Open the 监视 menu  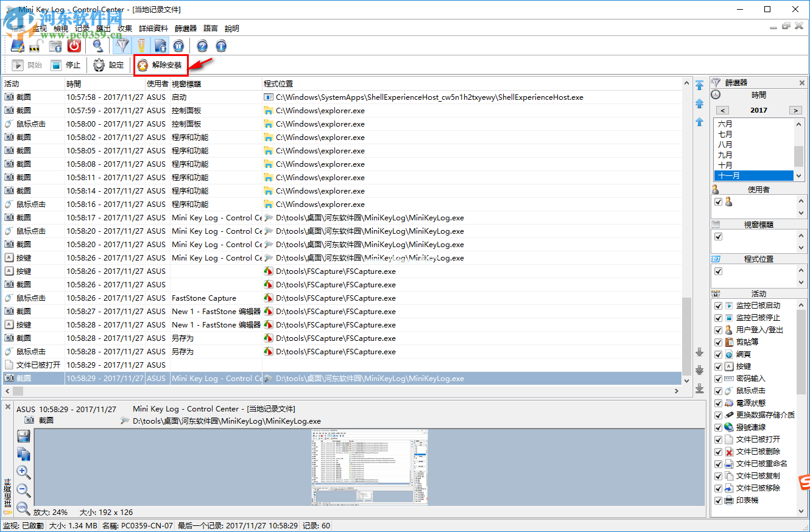pos(40,28)
